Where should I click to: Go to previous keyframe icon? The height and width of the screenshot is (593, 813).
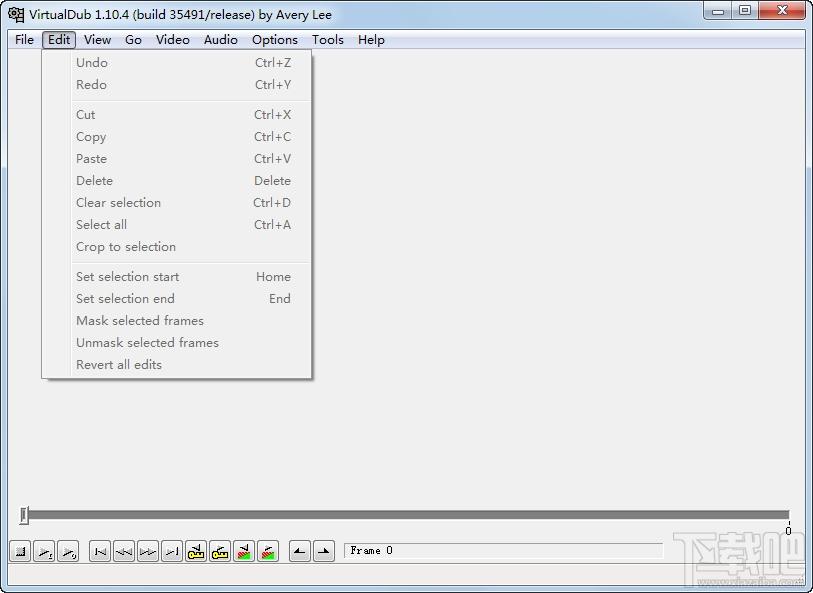(196, 552)
